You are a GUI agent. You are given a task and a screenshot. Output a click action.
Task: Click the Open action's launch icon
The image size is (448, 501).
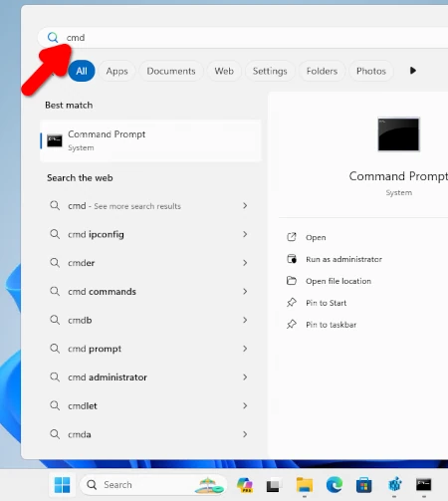(292, 237)
